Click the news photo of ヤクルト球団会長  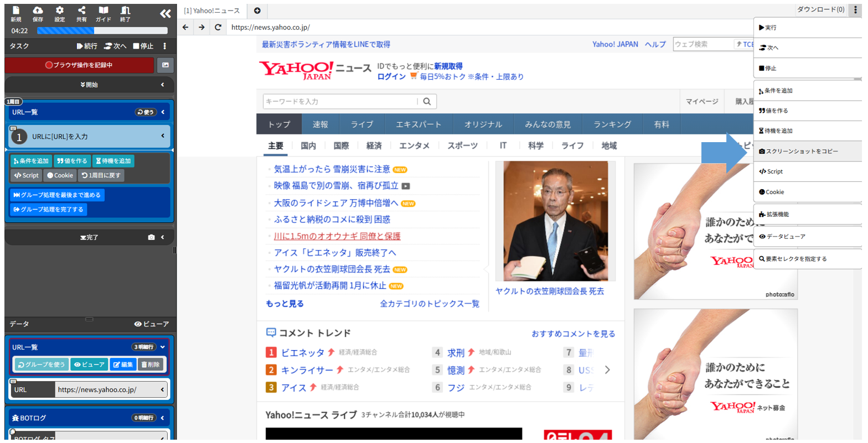pos(555,221)
